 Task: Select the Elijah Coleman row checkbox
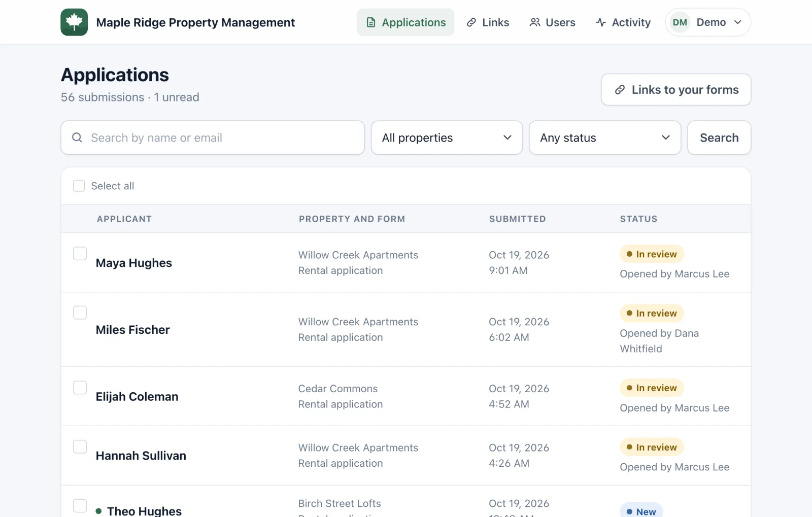(80, 388)
